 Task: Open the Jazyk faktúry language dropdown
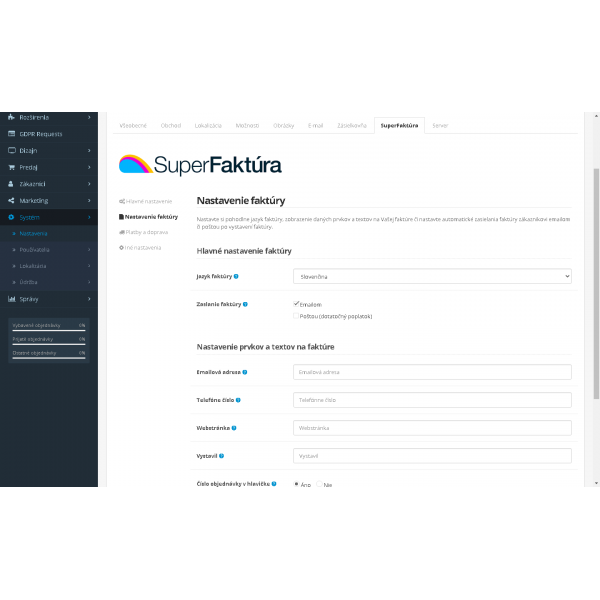[x=432, y=276]
